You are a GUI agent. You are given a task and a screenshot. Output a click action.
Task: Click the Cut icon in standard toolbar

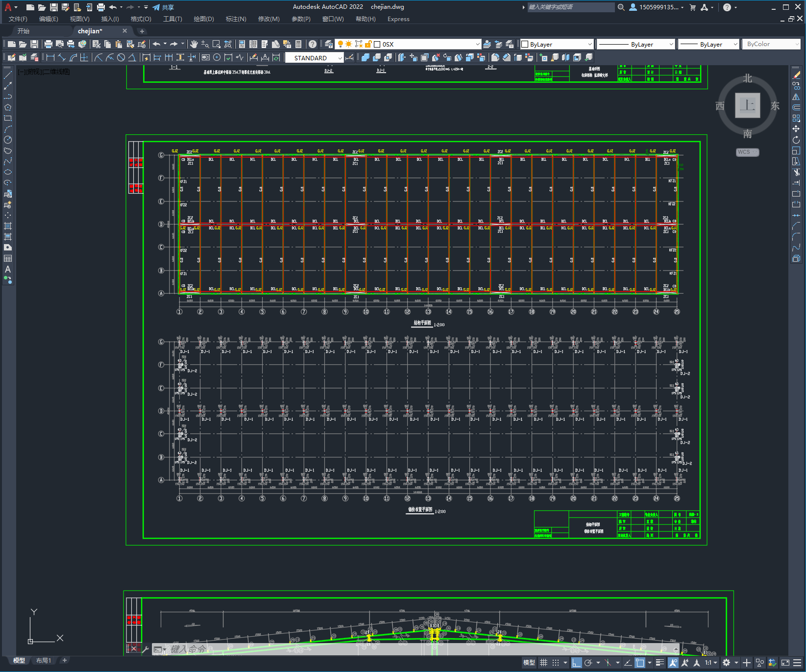pyautogui.click(x=97, y=44)
